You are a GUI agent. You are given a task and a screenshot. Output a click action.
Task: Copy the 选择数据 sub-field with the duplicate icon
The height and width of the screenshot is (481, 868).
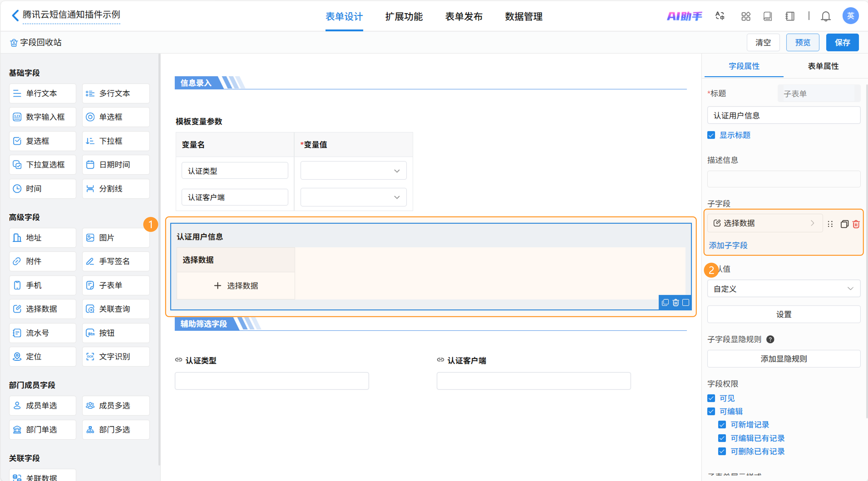pyautogui.click(x=844, y=224)
